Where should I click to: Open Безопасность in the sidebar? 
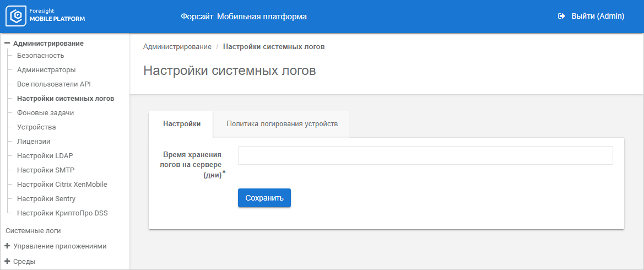(x=41, y=56)
